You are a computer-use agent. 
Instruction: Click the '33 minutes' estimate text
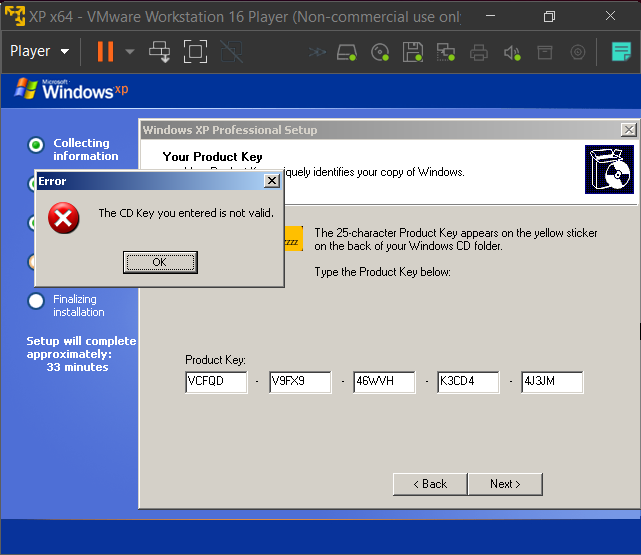pyautogui.click(x=77, y=367)
